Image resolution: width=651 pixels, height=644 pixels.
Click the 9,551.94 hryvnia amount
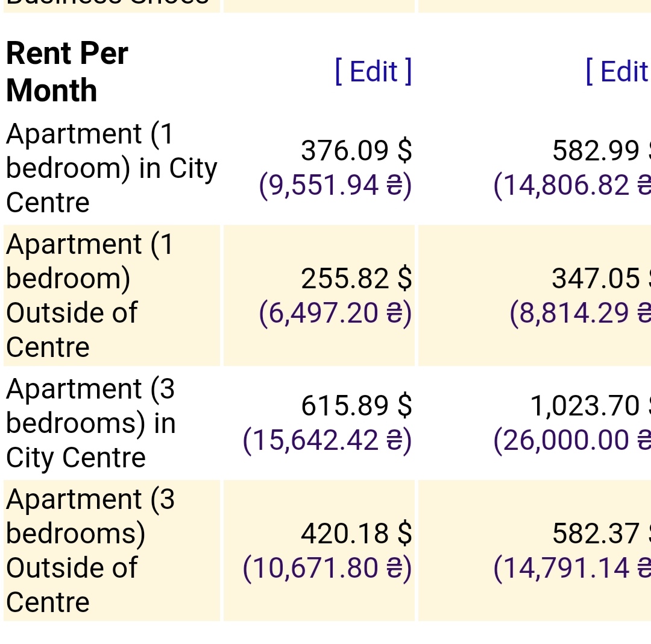(x=335, y=185)
